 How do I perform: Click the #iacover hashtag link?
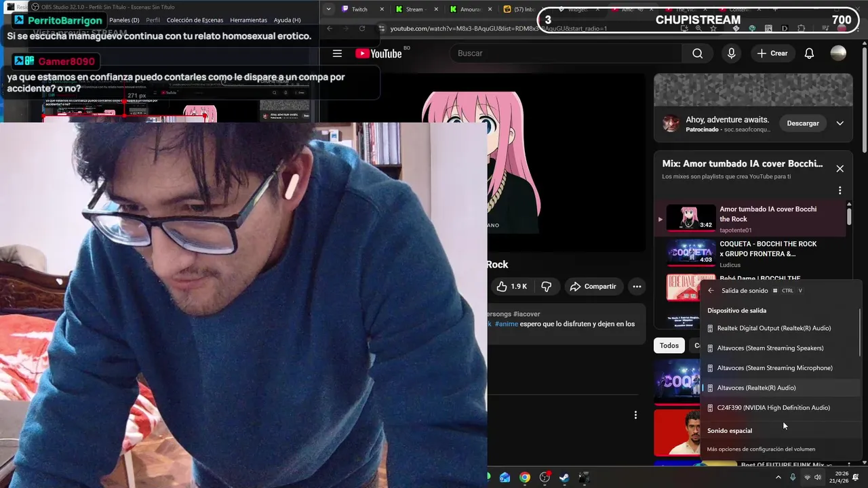[x=527, y=314]
